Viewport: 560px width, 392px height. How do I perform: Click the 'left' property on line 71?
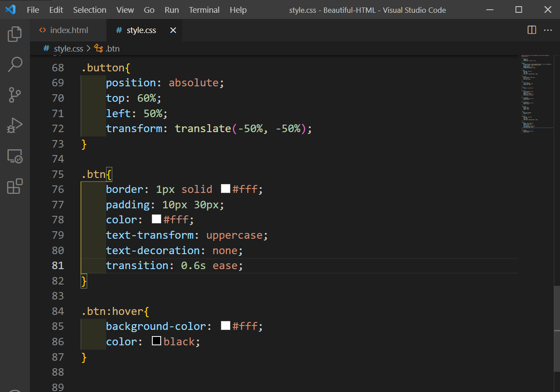click(118, 114)
